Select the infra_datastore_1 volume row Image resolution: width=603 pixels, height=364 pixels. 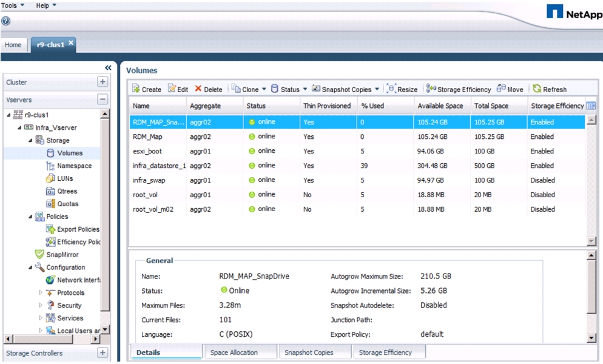(357, 166)
